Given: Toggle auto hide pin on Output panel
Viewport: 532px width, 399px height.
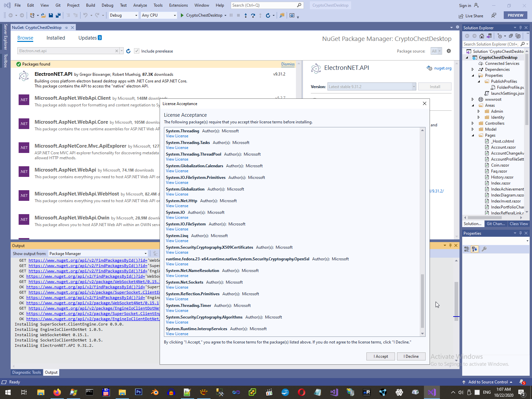Looking at the screenshot, I should (x=450, y=245).
